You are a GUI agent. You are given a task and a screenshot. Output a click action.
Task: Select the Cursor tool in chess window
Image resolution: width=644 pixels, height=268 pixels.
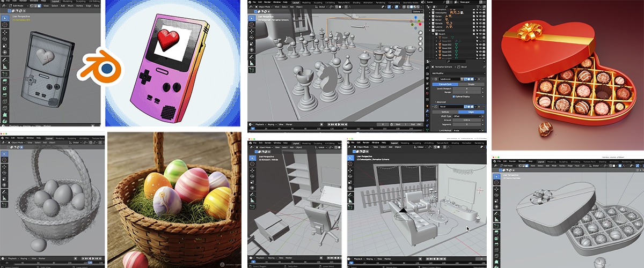(x=252, y=25)
